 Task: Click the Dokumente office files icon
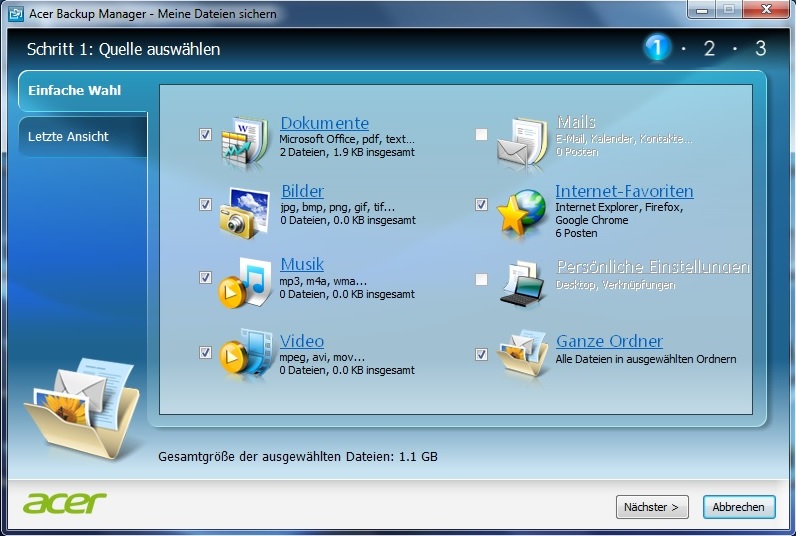pyautogui.click(x=245, y=142)
